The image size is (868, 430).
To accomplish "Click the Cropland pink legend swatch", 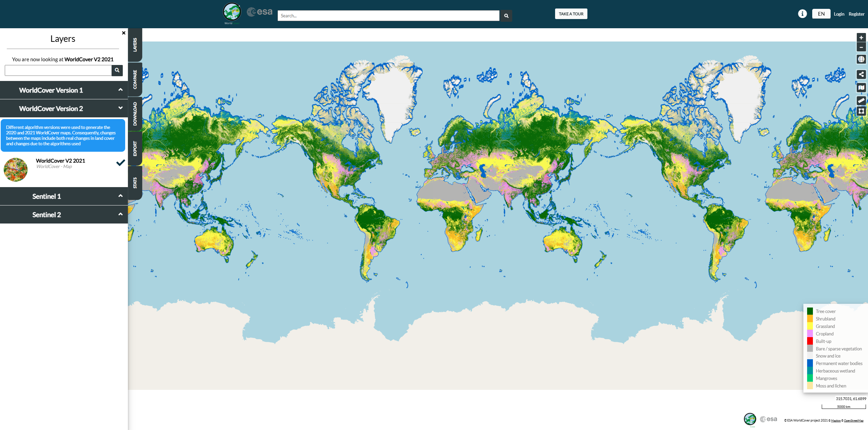I will (x=810, y=334).
